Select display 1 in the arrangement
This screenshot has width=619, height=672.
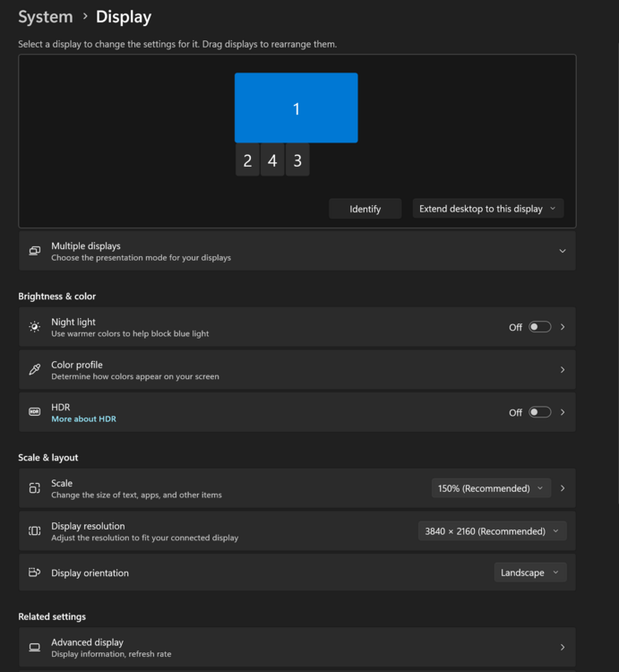[x=296, y=108]
